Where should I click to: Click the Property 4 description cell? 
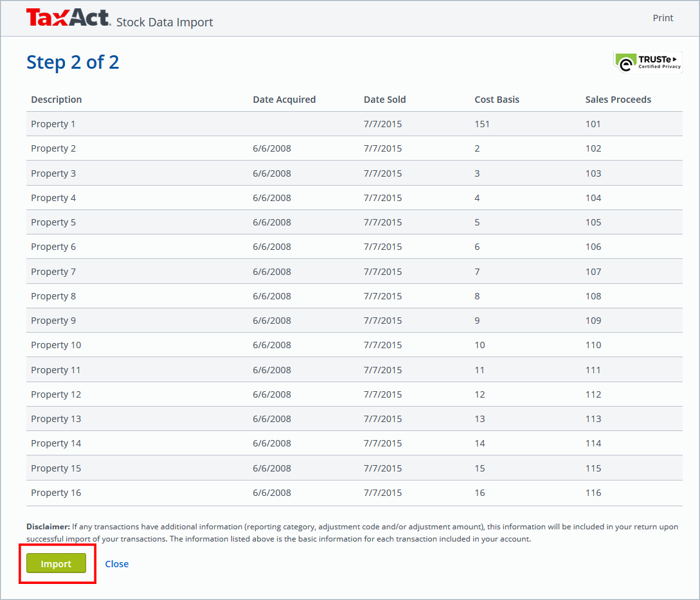click(53, 198)
